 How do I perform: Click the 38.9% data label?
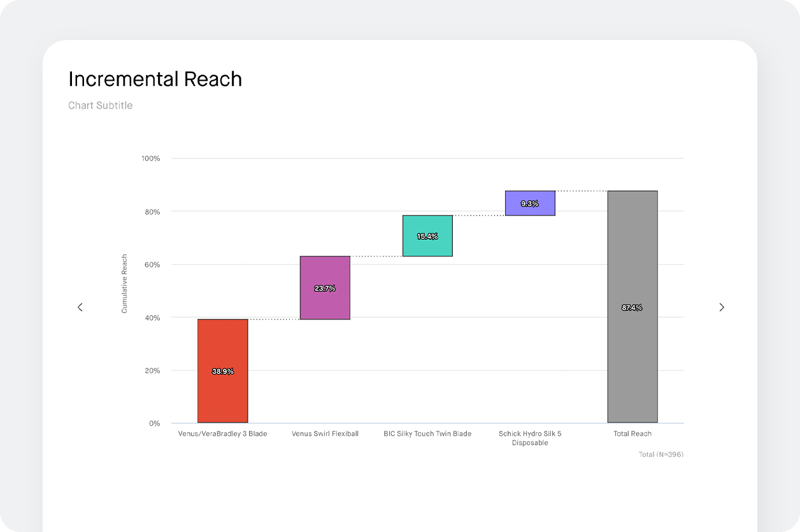[223, 371]
